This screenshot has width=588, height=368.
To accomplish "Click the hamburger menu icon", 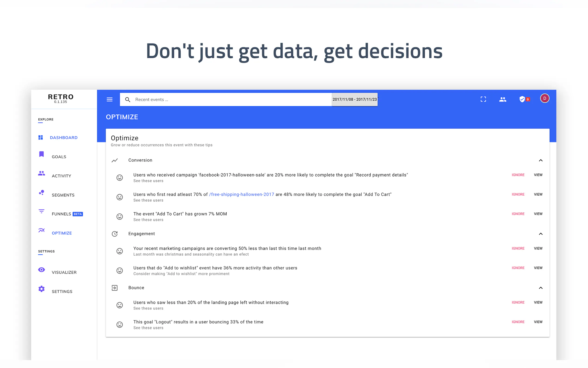I will [110, 99].
